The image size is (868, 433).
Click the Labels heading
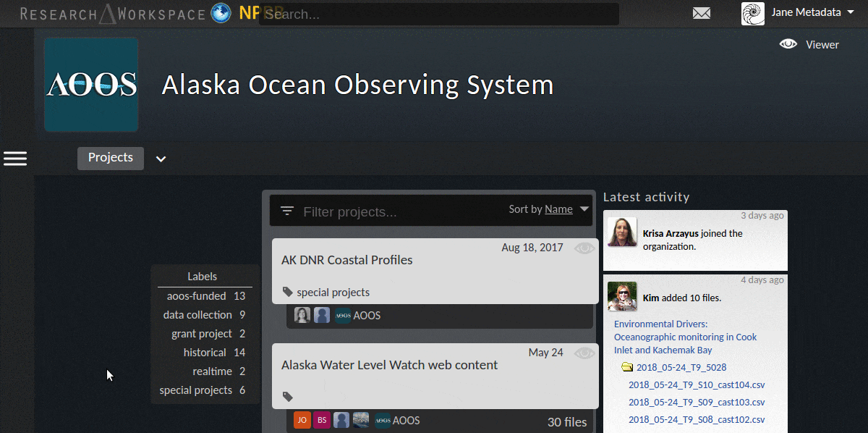pyautogui.click(x=203, y=276)
